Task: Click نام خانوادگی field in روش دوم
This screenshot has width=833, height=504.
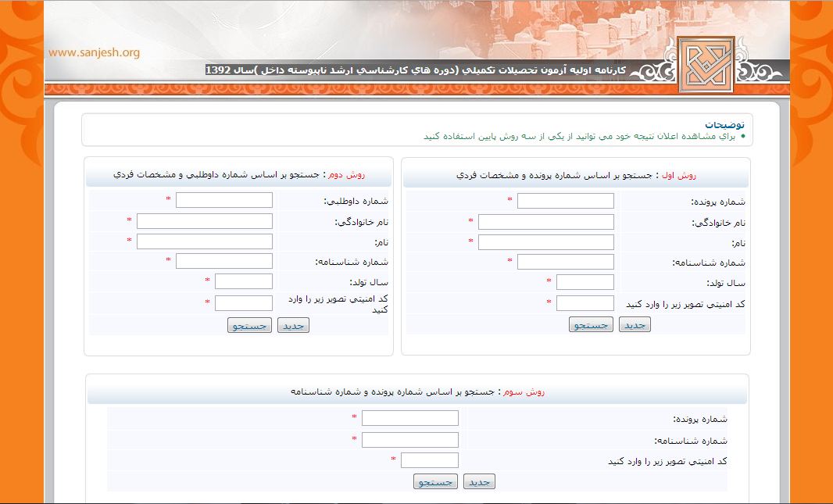Action: [205, 221]
